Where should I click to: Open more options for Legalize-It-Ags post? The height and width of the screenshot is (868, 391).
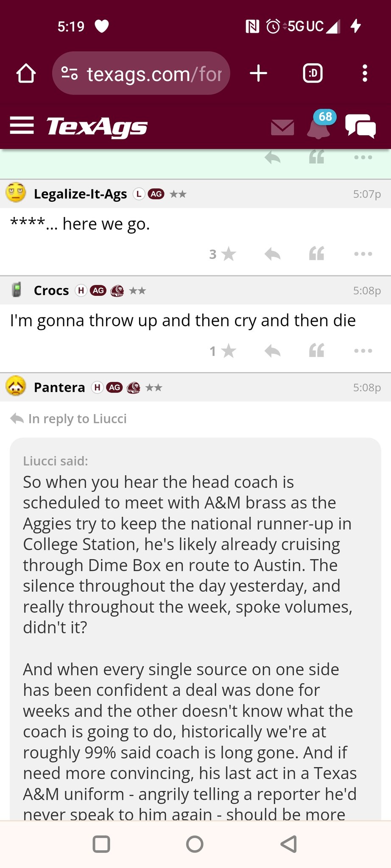(x=363, y=254)
